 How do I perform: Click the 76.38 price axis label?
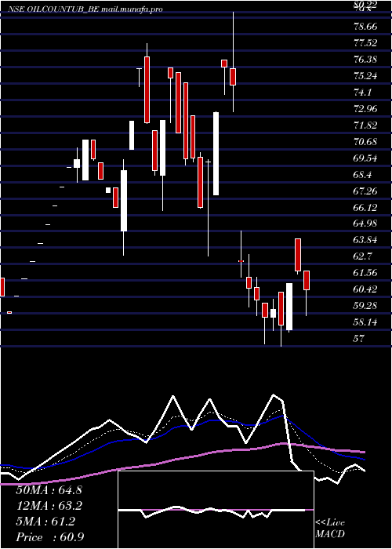pyautogui.click(x=365, y=60)
